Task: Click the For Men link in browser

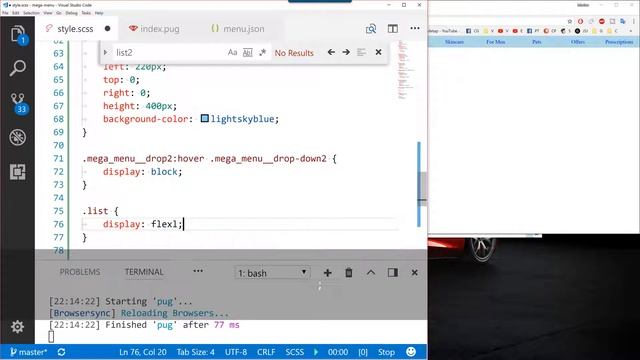Action: tap(496, 42)
